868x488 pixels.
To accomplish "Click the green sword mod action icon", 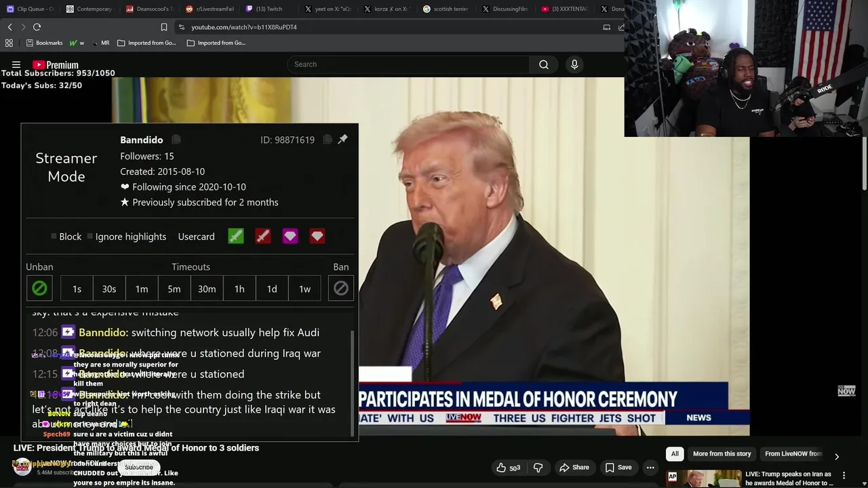I will 236,237.
